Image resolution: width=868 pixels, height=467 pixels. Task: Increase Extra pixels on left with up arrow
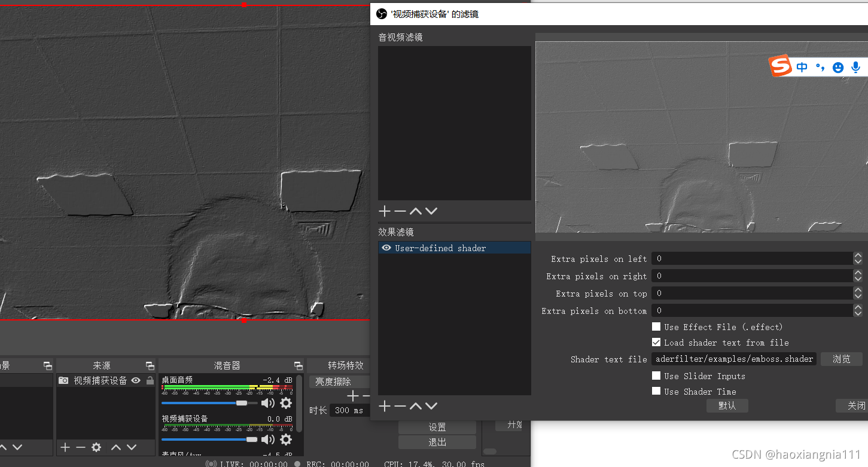858,255
